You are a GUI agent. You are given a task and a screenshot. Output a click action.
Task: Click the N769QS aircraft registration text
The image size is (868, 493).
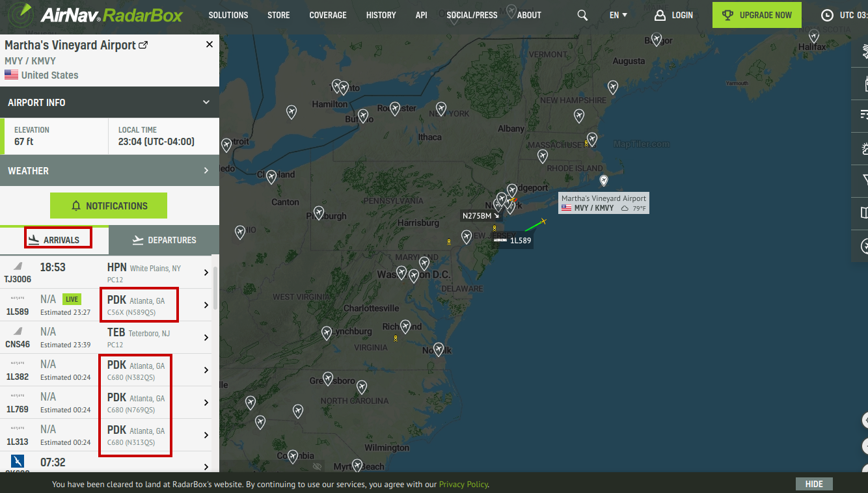141,410
